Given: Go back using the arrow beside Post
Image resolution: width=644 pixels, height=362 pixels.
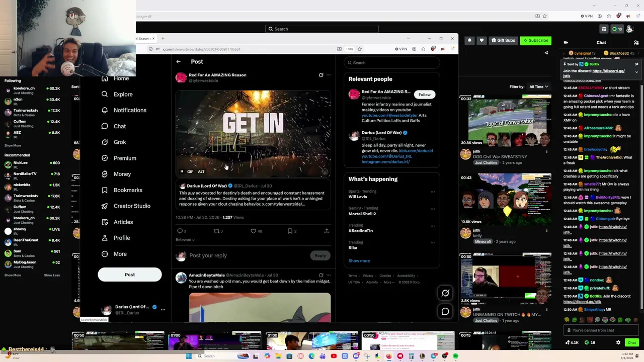Looking at the screenshot, I should (178, 62).
